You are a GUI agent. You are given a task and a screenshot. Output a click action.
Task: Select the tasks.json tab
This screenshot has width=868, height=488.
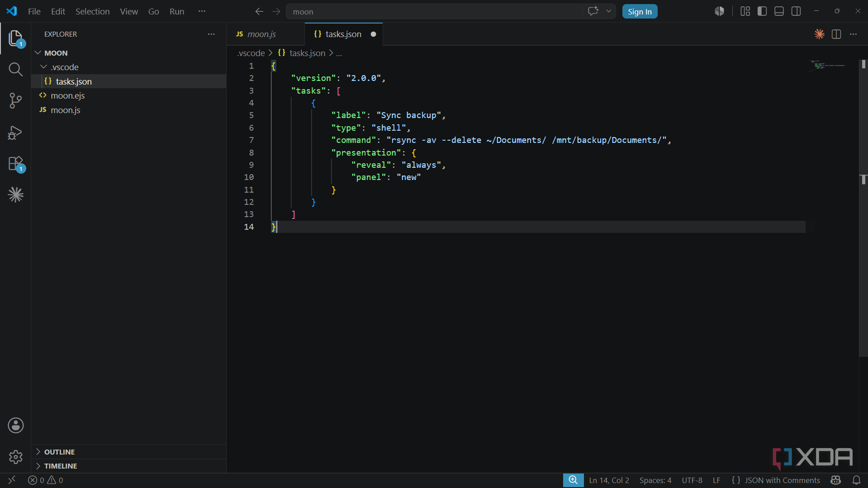(x=344, y=34)
